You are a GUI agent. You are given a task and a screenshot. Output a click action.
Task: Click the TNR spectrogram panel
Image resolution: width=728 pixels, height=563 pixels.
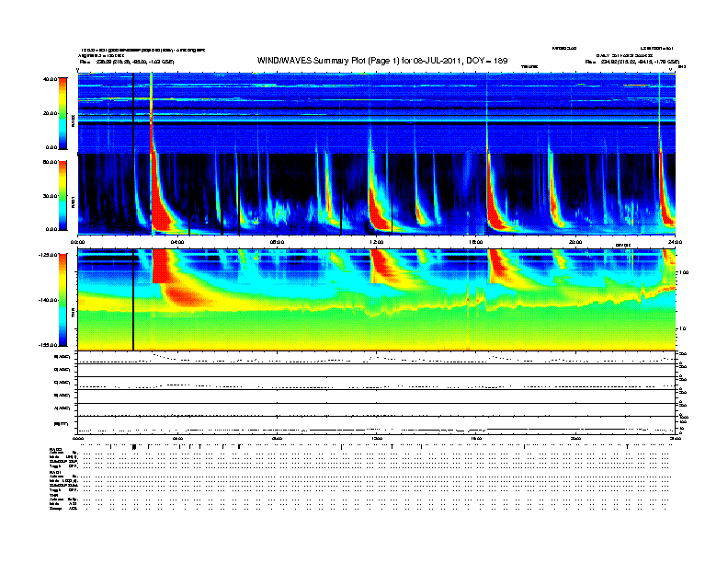click(x=377, y=300)
